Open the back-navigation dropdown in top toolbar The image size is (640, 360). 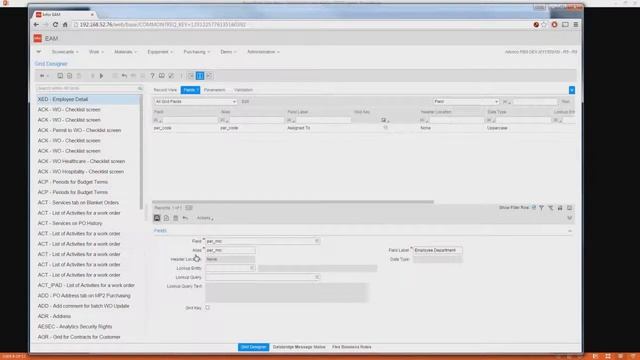point(44,76)
